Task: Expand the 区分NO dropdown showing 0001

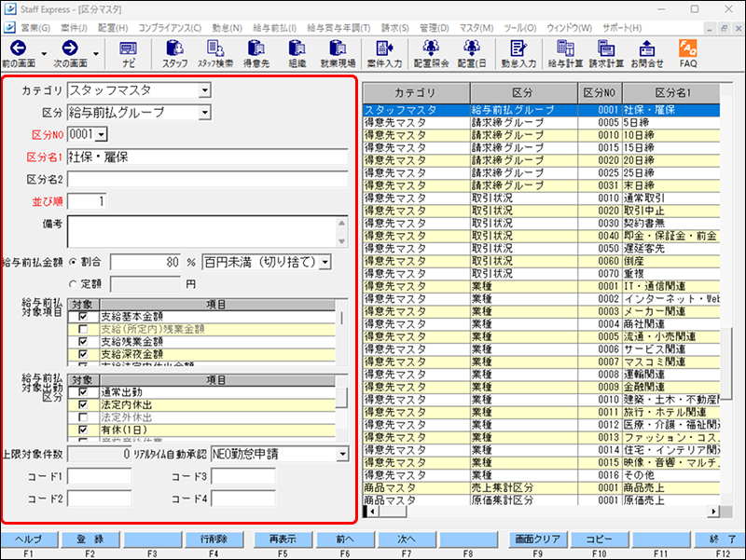Action: tap(101, 134)
